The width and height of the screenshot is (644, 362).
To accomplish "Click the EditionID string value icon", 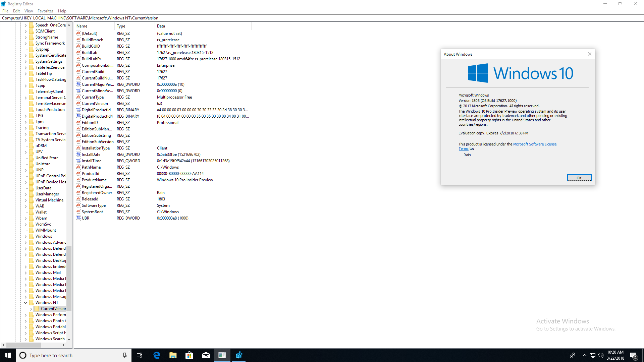I will pyautogui.click(x=78, y=122).
